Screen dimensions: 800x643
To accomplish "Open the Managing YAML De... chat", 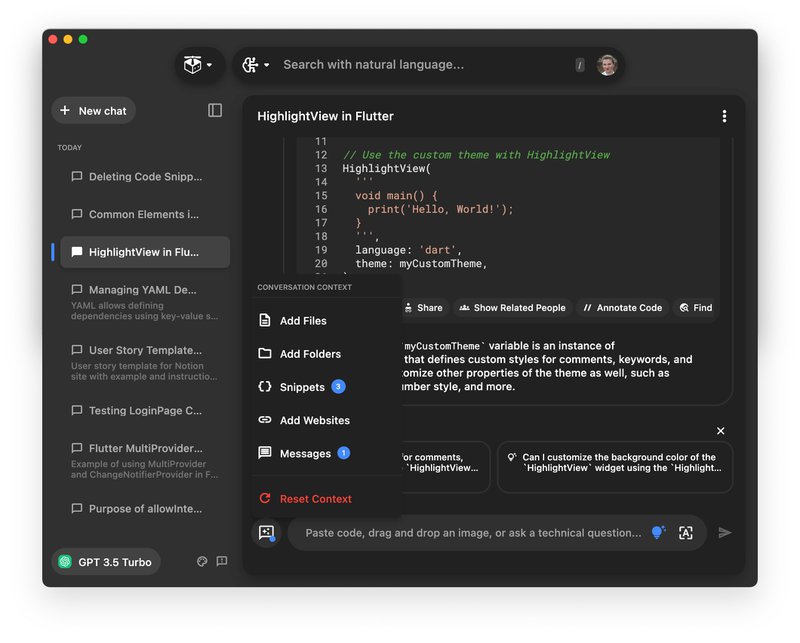I will 145,302.
